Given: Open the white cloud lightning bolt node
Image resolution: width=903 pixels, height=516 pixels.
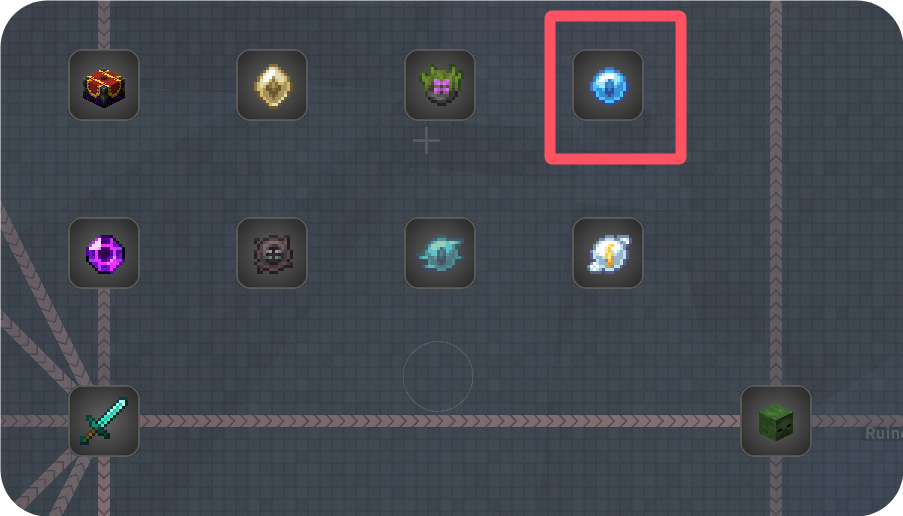Looking at the screenshot, I should pos(608,253).
